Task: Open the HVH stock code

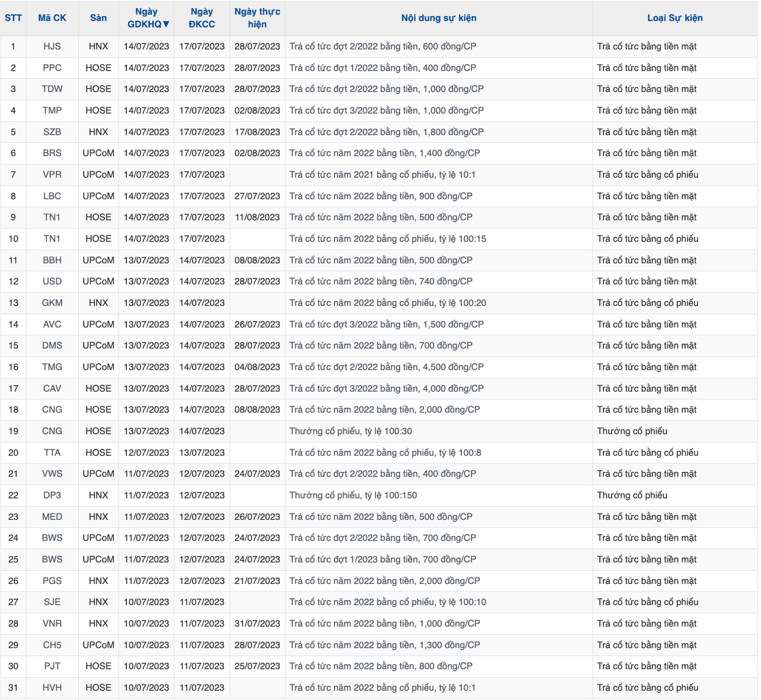Action: tap(52, 687)
